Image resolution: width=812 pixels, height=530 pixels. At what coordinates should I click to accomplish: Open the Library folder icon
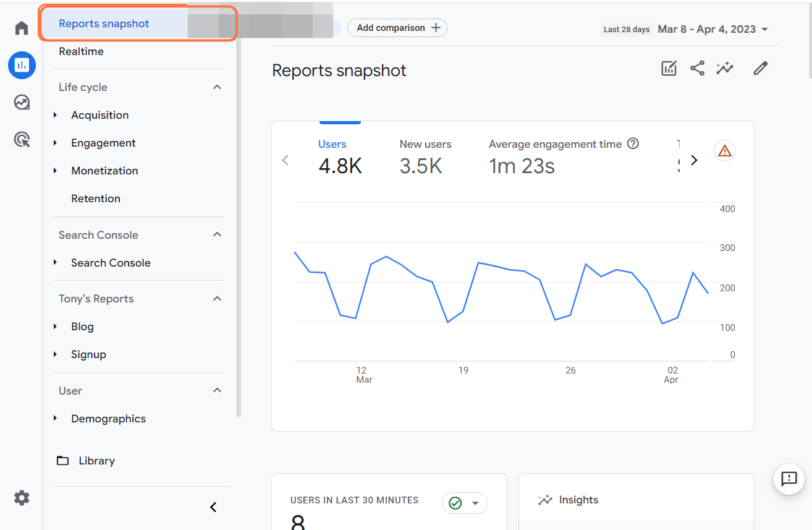tap(63, 461)
